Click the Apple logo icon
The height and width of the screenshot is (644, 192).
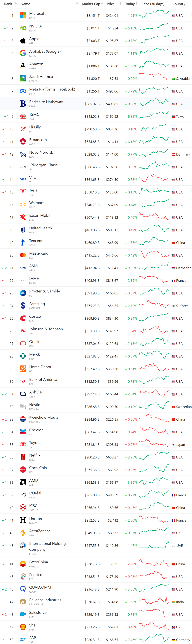point(23,40)
